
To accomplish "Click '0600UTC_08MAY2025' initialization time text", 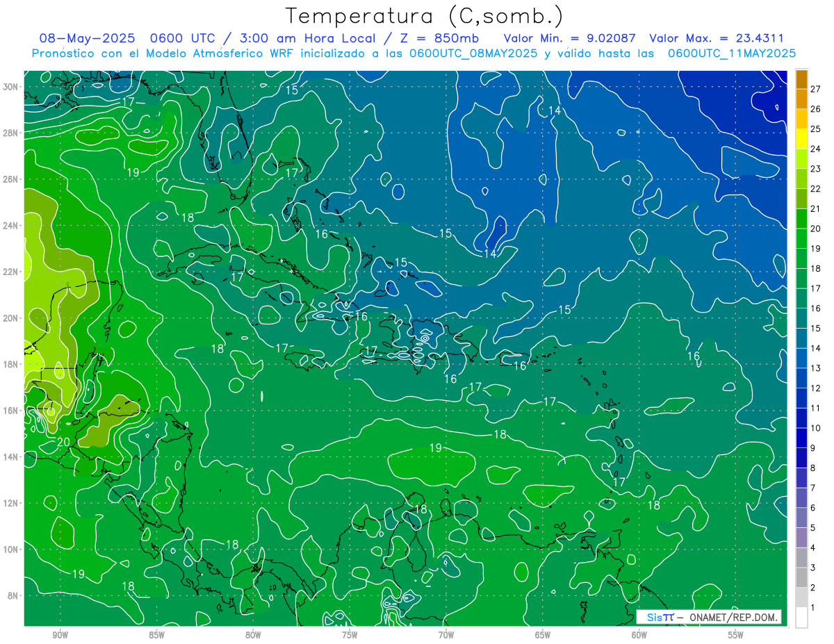I will (473, 53).
